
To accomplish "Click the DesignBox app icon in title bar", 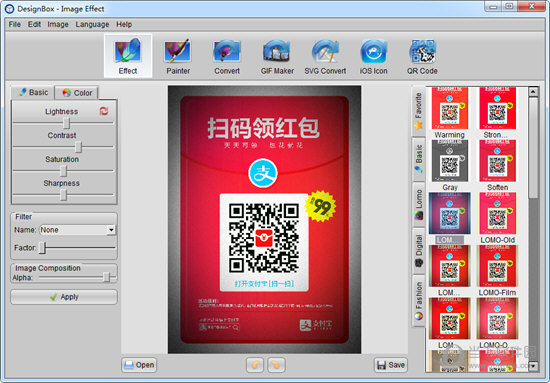I will (x=9, y=9).
